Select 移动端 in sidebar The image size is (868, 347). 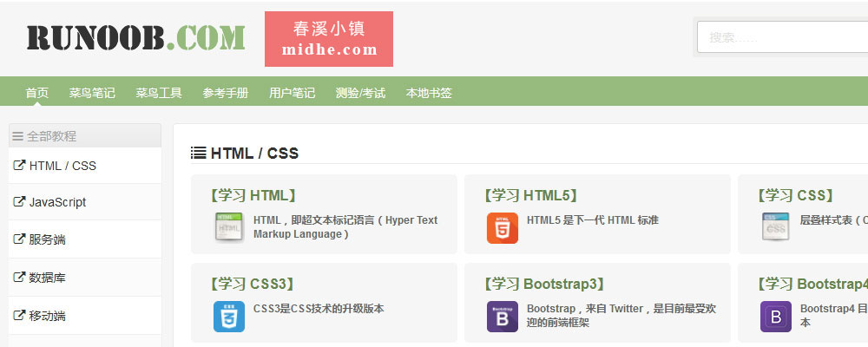[47, 316]
